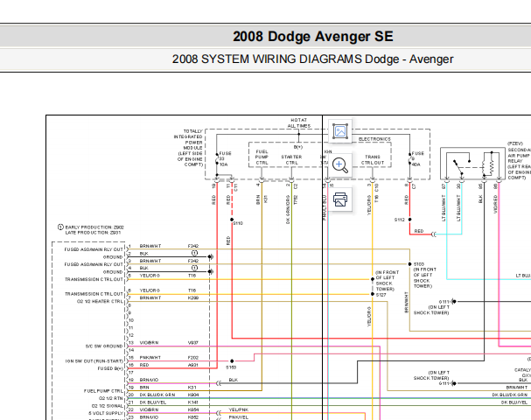Click the image view icon overlay
The width and height of the screenshot is (531, 420).
click(x=340, y=131)
